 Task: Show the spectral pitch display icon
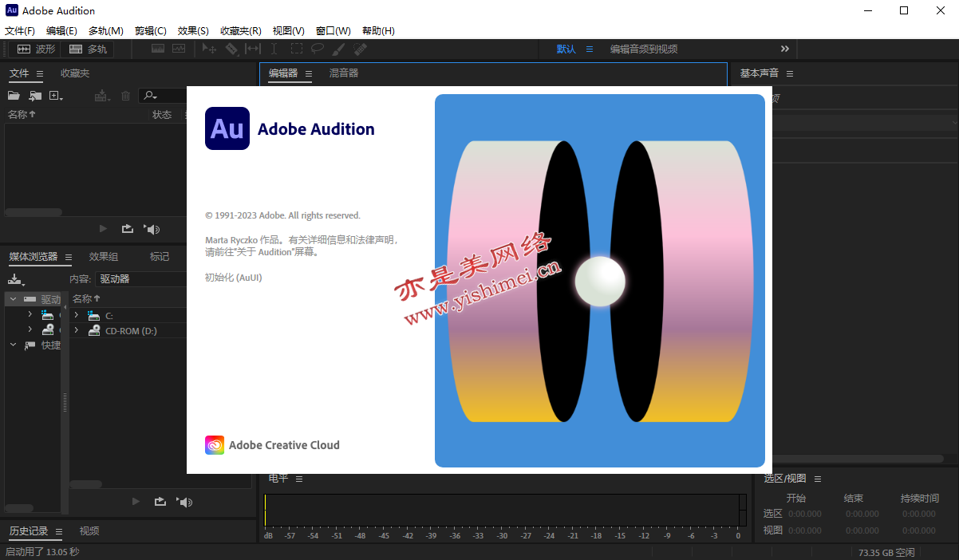(x=179, y=49)
